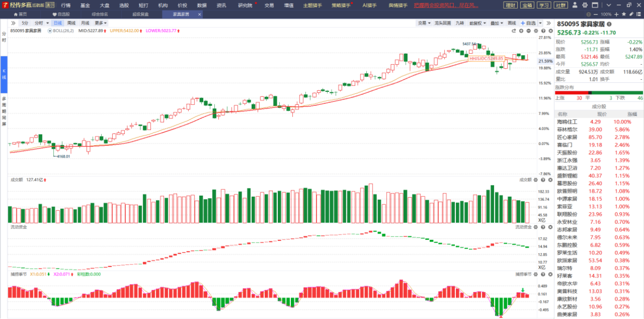Click the info icon beside 850095 家具家居

[609, 24]
